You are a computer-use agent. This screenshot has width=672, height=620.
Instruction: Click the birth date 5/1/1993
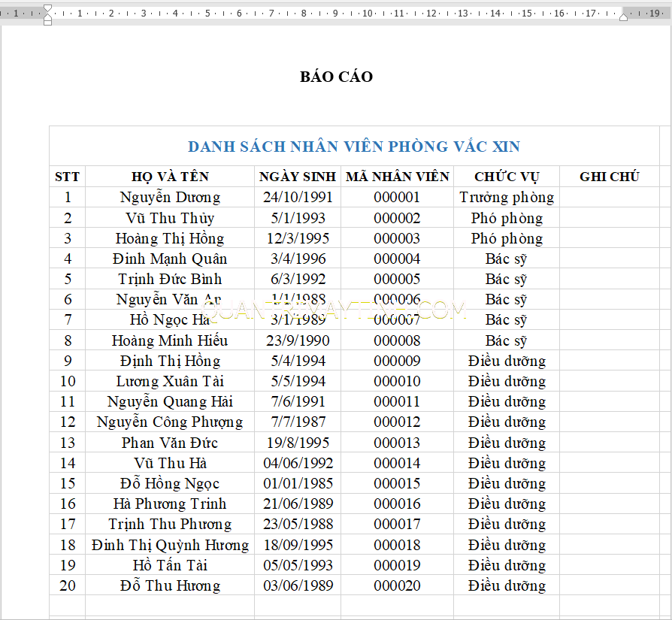tap(298, 218)
